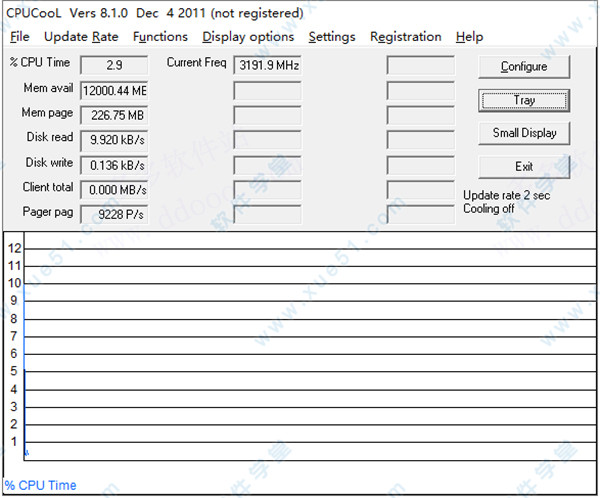This screenshot has height=498, width=600.
Task: Click the Exit button
Action: coord(524,167)
